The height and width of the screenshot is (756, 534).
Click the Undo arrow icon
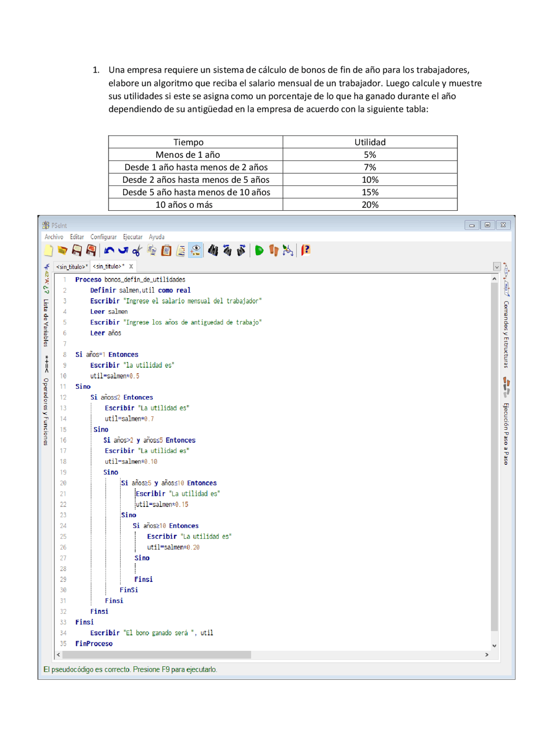109,250
